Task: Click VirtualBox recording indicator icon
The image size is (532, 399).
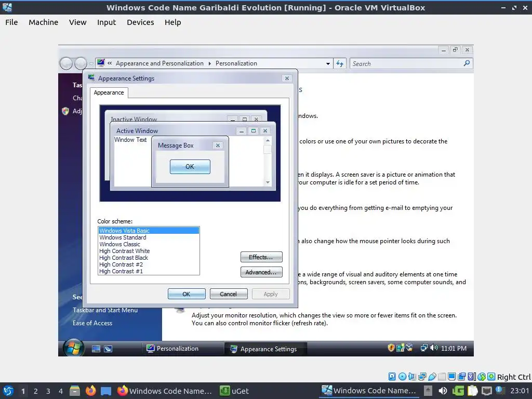Action: (x=461, y=376)
